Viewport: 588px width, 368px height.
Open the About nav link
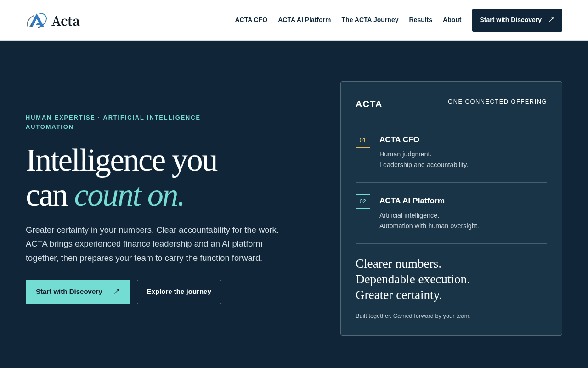(452, 20)
